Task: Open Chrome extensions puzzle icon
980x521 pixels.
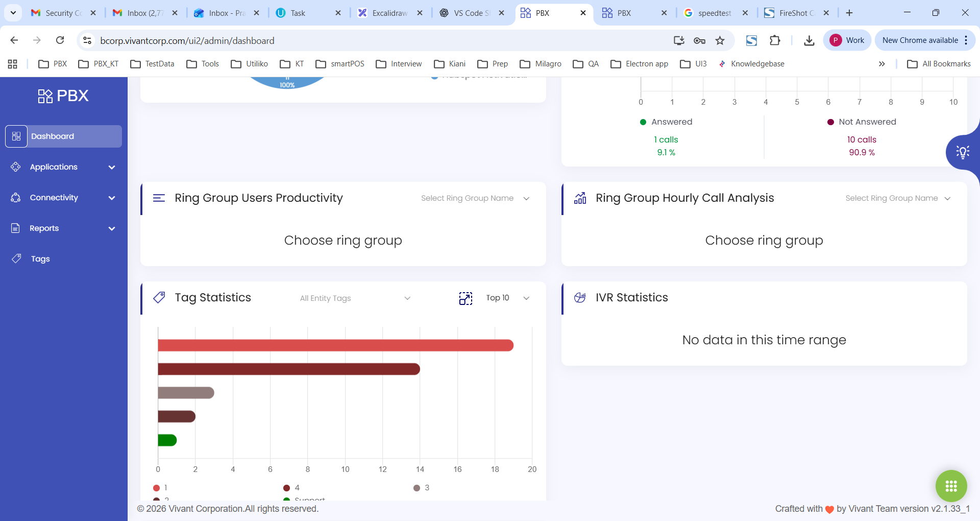Action: point(775,40)
